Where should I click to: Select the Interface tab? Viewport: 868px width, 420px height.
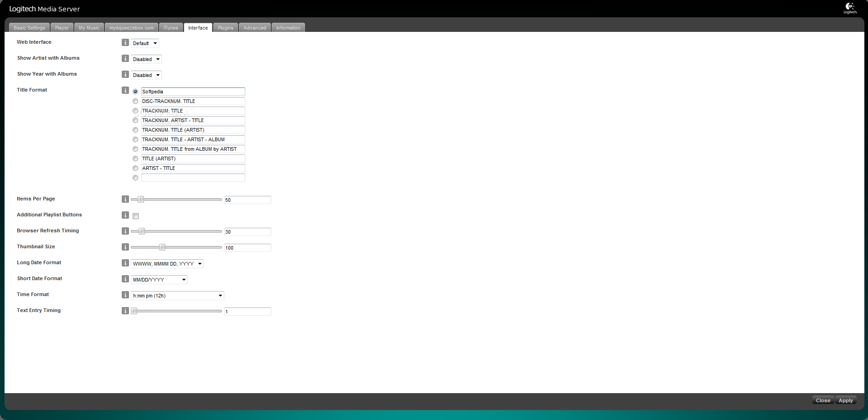(198, 28)
